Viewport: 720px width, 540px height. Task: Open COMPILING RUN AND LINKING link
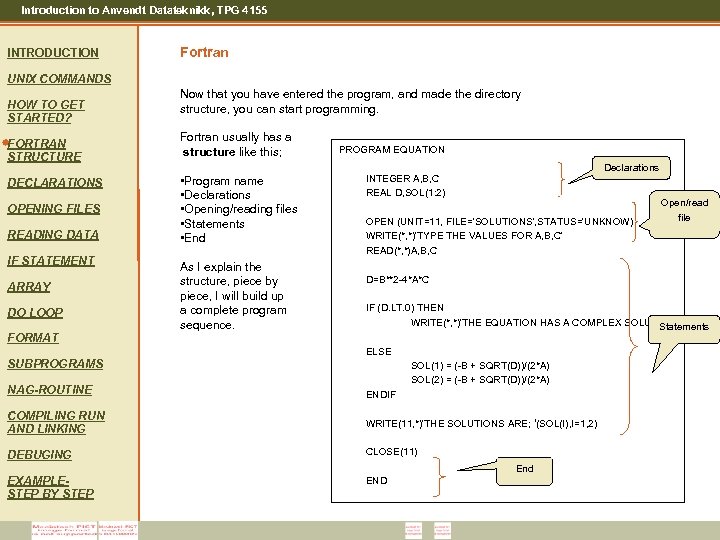[x=56, y=422]
